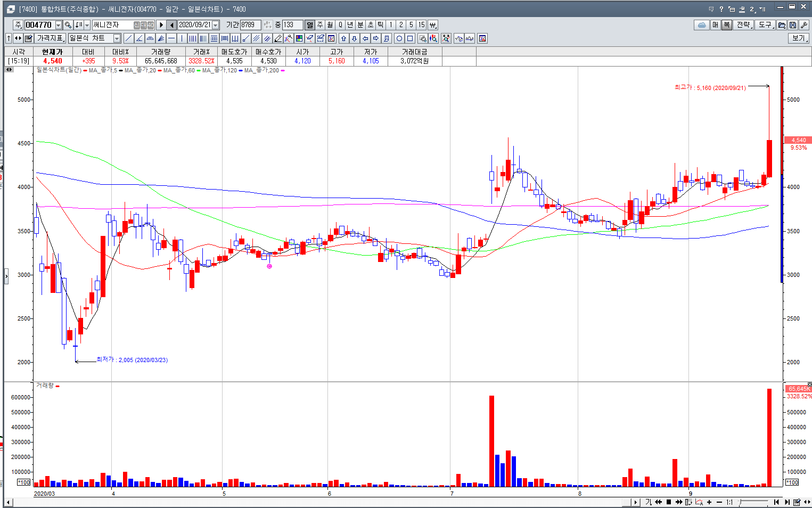
Task: Expand the 도구 tools menu
Action: point(765,25)
